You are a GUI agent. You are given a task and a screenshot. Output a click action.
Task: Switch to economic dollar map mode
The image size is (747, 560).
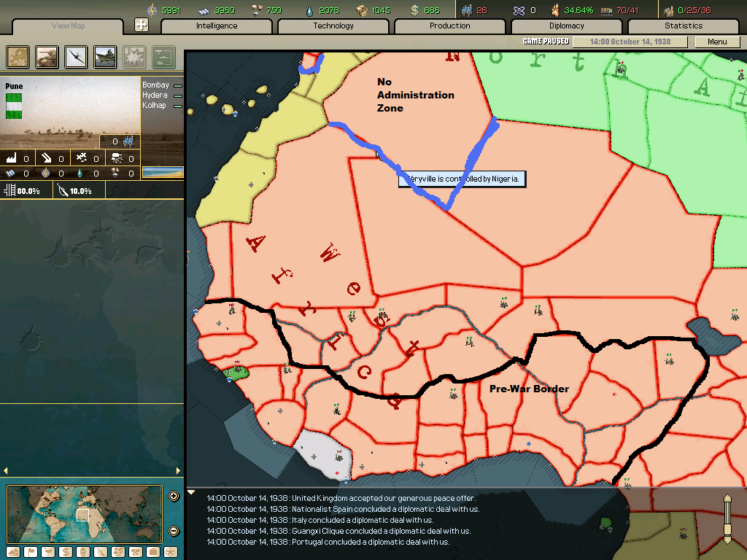coord(66,552)
